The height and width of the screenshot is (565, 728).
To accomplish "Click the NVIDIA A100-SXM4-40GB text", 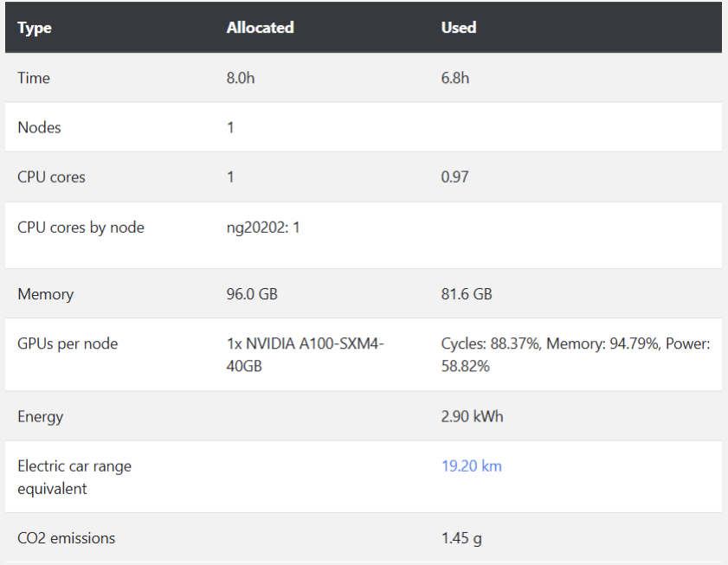I will tap(305, 355).
